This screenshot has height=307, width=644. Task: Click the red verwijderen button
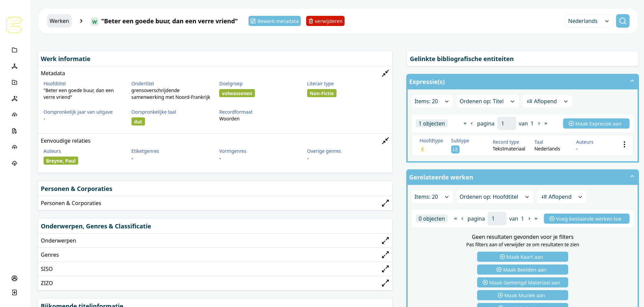(325, 21)
